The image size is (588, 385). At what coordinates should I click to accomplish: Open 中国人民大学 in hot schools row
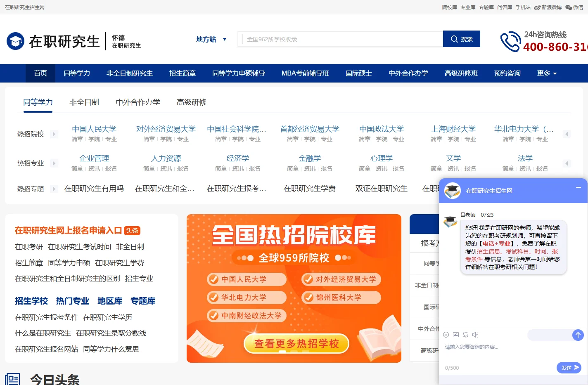[x=94, y=129]
